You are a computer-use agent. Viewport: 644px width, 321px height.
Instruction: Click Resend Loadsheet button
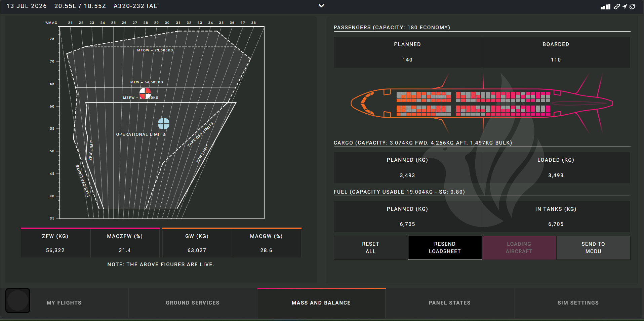445,248
